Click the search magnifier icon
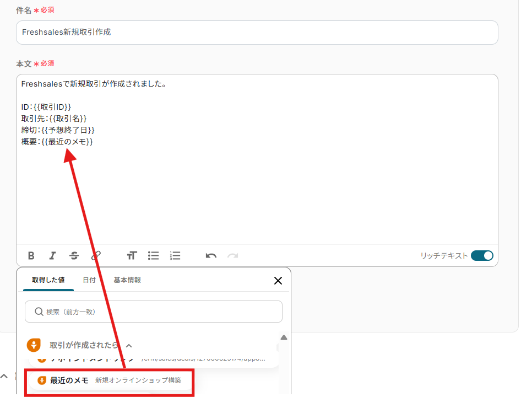Screen dimensions: 532x397 (x=39, y=312)
